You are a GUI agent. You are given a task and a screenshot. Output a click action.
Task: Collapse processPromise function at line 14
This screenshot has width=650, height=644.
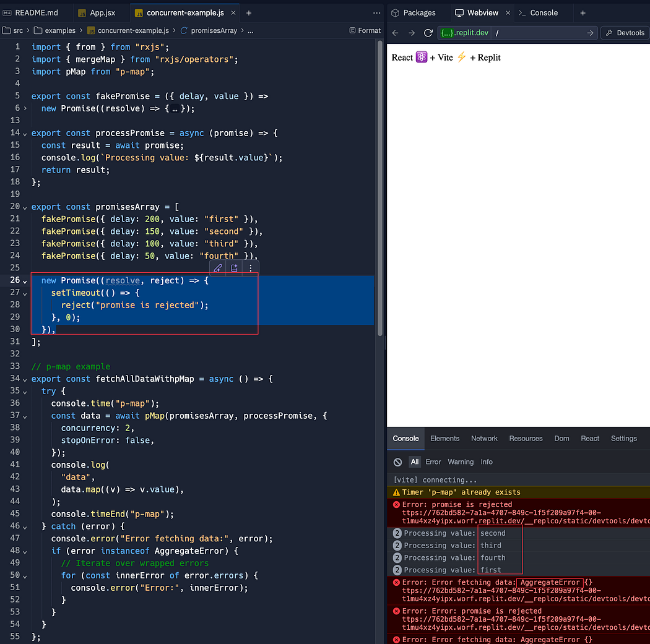click(25, 134)
